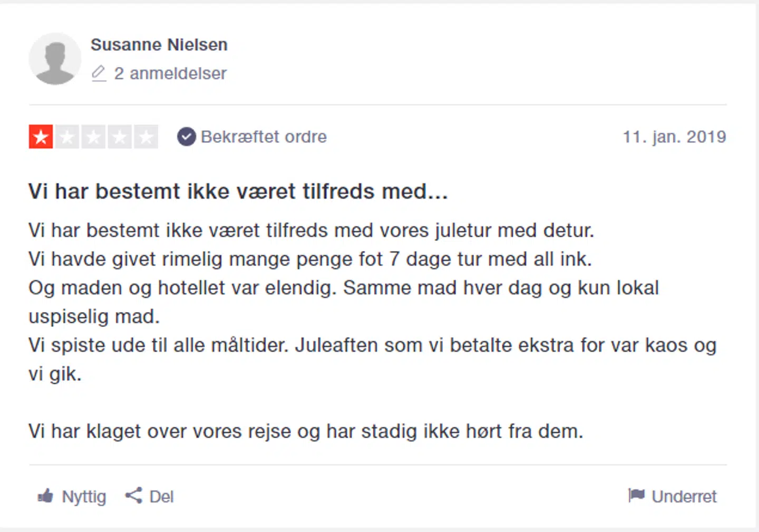The width and height of the screenshot is (759, 532).
Task: Click the reviewer's grey avatar picture
Action: coord(55,59)
